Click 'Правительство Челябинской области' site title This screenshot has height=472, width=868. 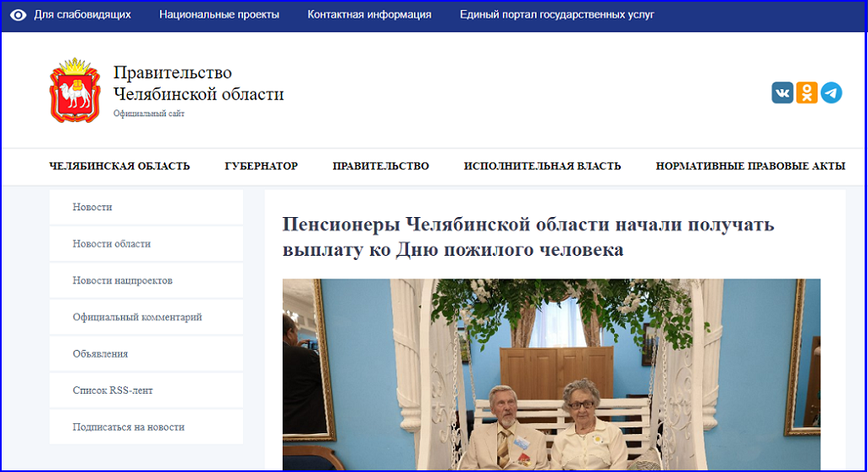tap(198, 83)
